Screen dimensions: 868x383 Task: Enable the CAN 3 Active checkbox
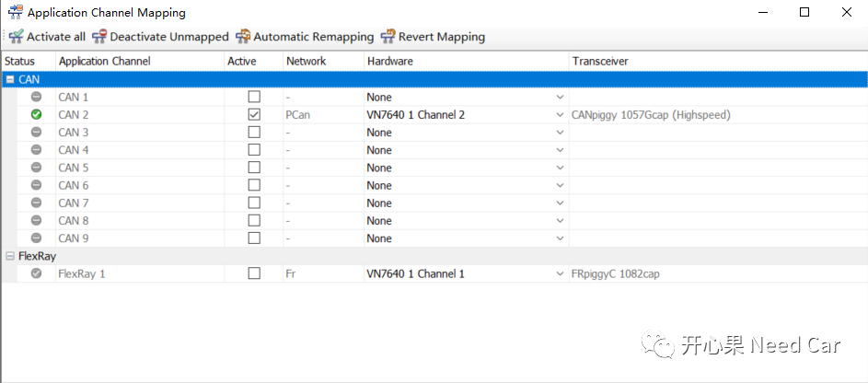254,133
